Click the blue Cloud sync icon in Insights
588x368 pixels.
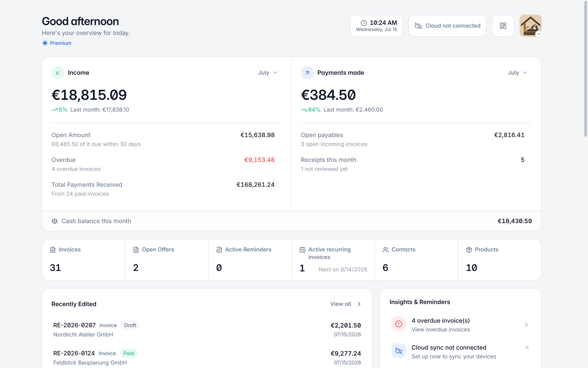coord(399,351)
